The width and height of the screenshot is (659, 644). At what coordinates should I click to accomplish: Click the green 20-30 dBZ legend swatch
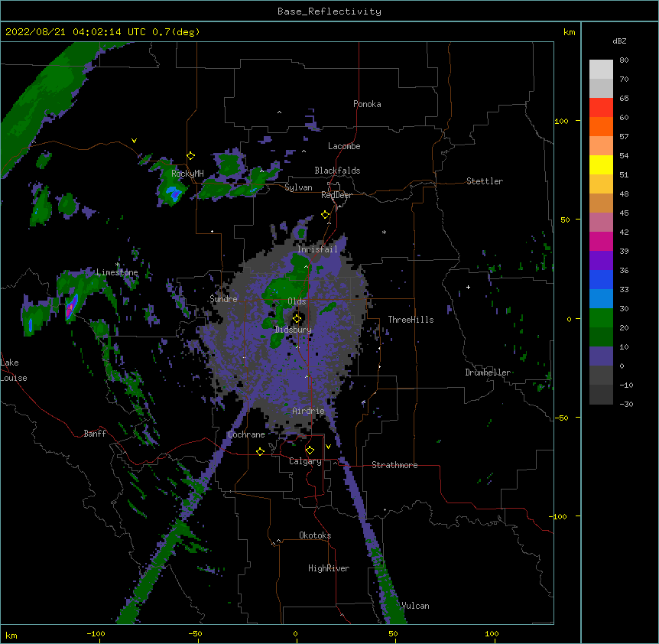[601, 318]
